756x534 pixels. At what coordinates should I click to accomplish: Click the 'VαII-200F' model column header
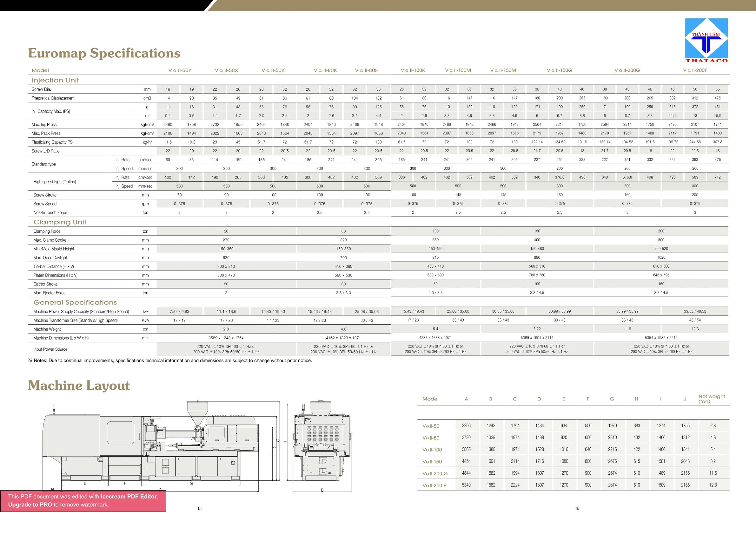(695, 70)
